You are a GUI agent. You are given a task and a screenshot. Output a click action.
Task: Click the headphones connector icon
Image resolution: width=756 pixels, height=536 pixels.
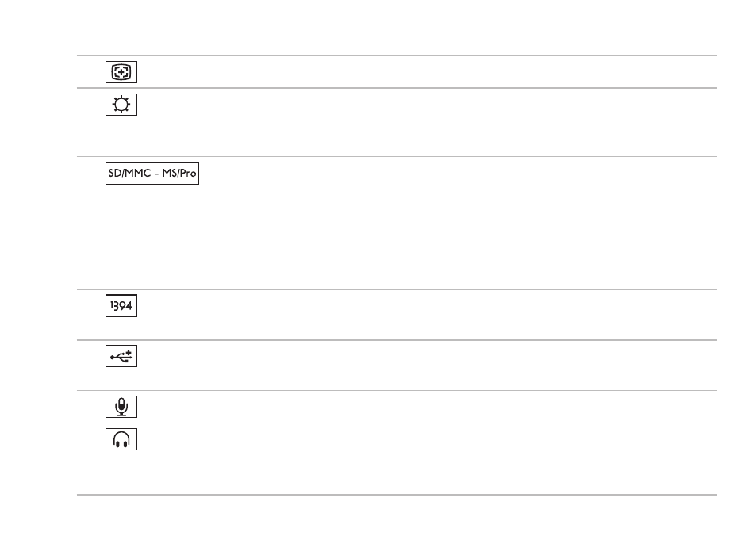[121, 439]
